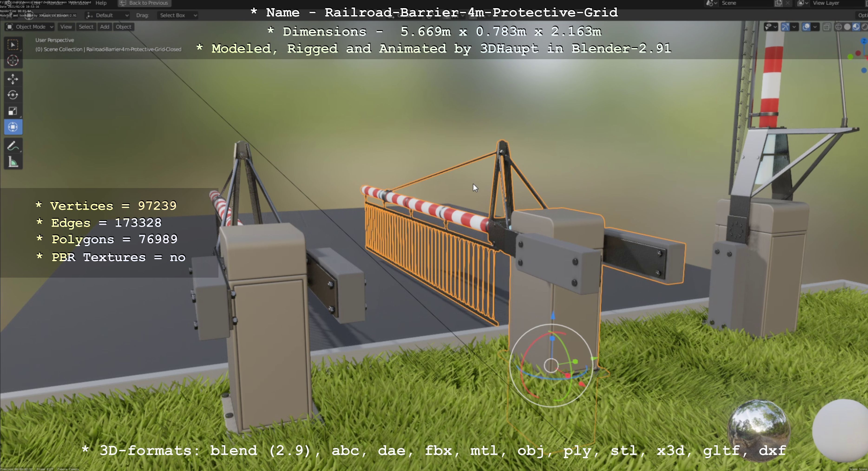This screenshot has height=471, width=868.
Task: Click the blue negative Z axis dot
Action: click(x=864, y=70)
